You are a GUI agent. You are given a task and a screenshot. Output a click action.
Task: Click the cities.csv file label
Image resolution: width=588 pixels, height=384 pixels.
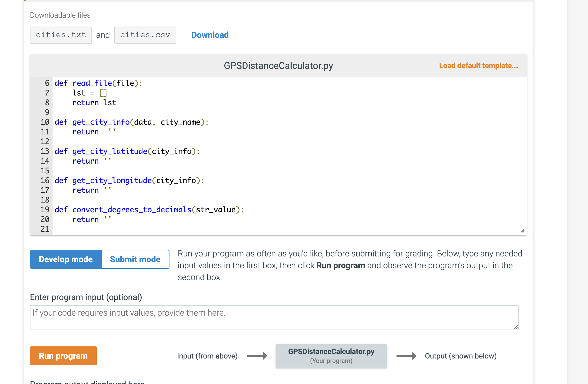145,35
